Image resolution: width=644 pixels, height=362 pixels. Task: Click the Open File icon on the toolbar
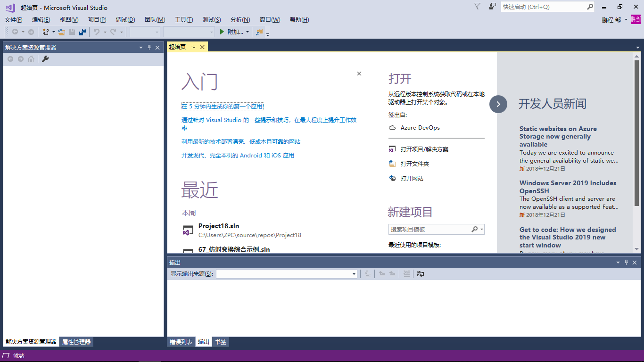click(x=62, y=32)
